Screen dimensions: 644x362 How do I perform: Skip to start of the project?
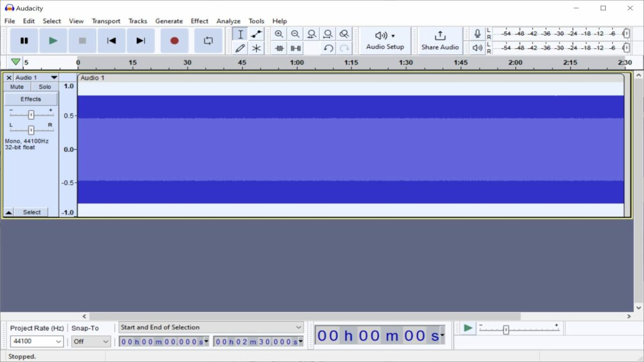[111, 41]
